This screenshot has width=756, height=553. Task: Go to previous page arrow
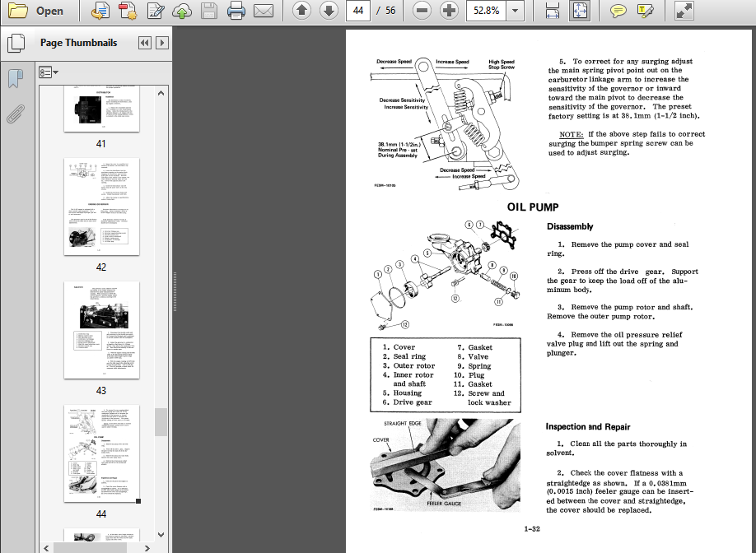pos(301,11)
